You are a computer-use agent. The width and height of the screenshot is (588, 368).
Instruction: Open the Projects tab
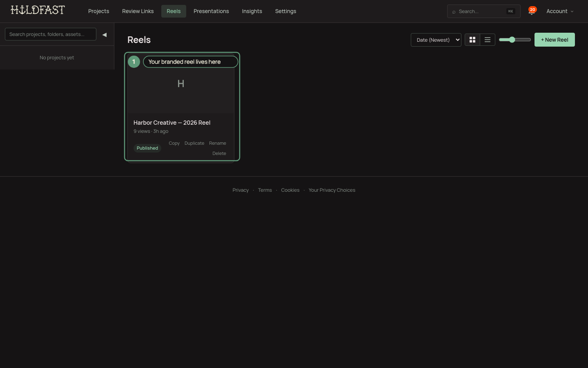(98, 11)
